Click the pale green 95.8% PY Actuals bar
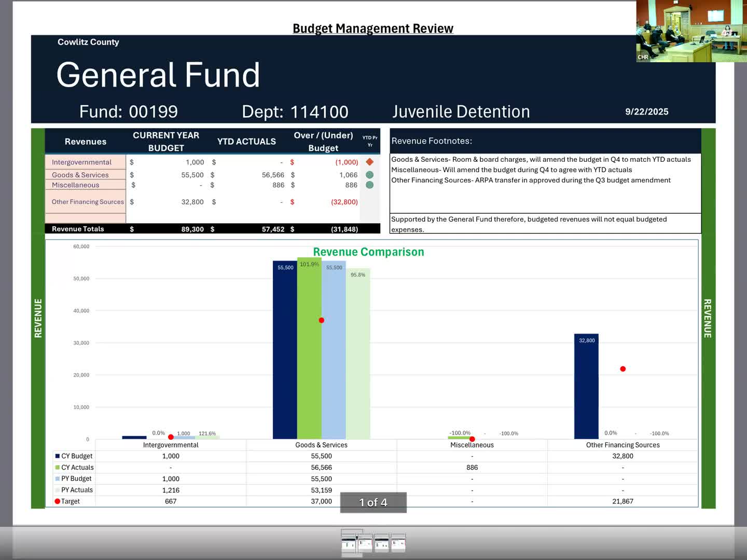This screenshot has height=560, width=747. [x=358, y=354]
